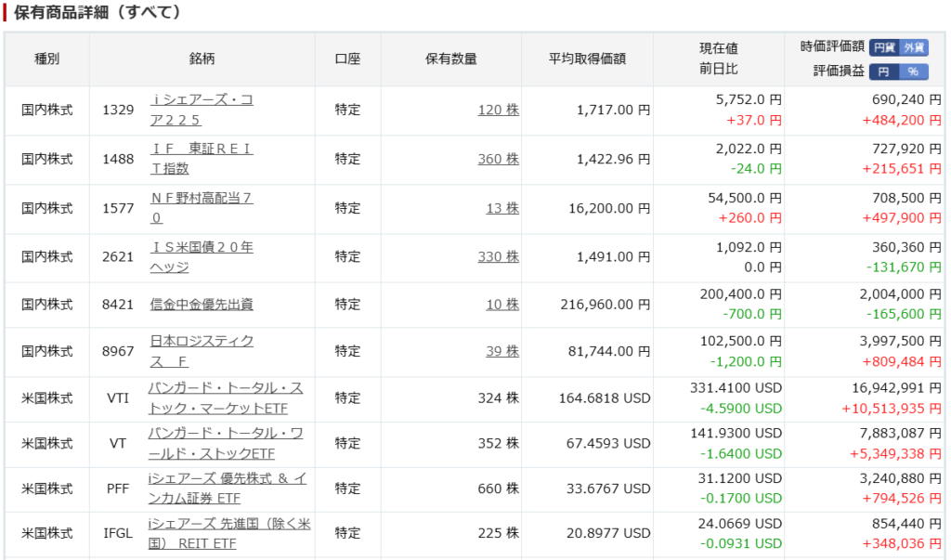Click the 13 株 holding quantity link
Screen dimensions: 951x560
pos(502,208)
